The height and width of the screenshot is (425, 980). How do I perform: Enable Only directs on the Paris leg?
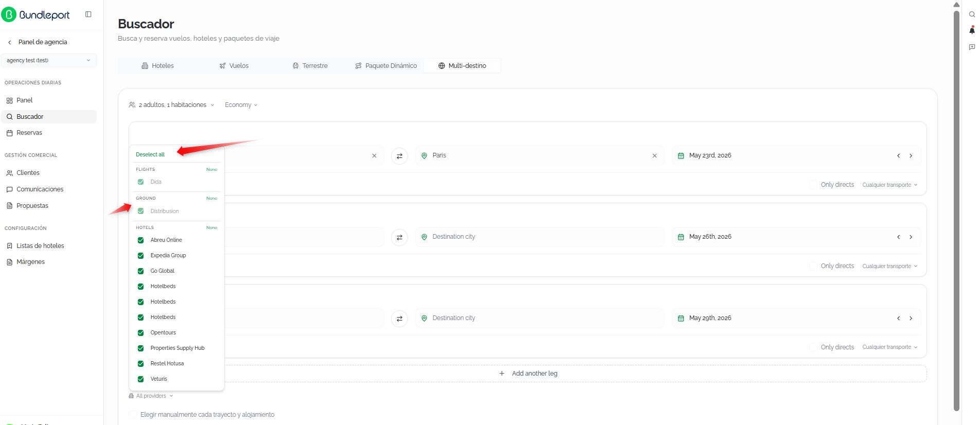[813, 185]
